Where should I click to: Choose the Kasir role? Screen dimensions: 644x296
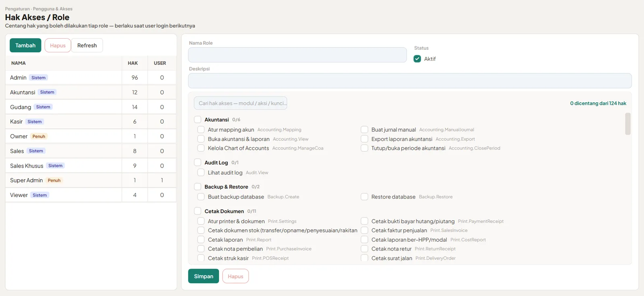pyautogui.click(x=91, y=122)
